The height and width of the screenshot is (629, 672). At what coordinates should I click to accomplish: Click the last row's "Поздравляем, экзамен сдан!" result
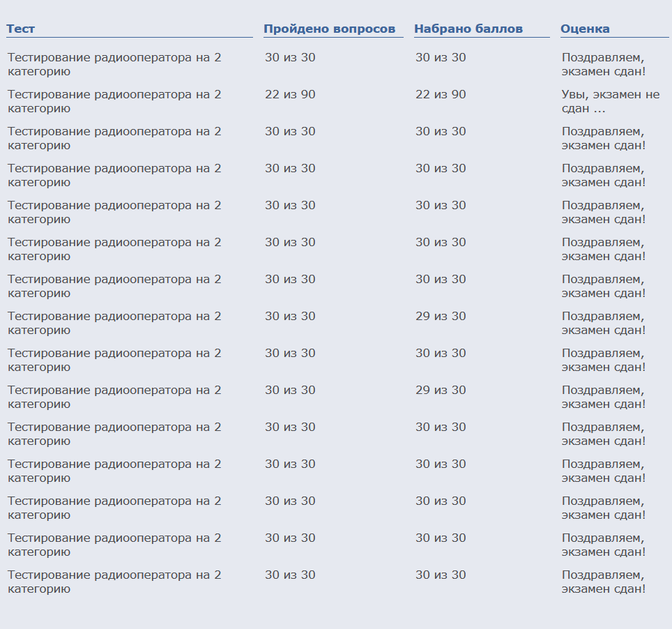coord(603,582)
